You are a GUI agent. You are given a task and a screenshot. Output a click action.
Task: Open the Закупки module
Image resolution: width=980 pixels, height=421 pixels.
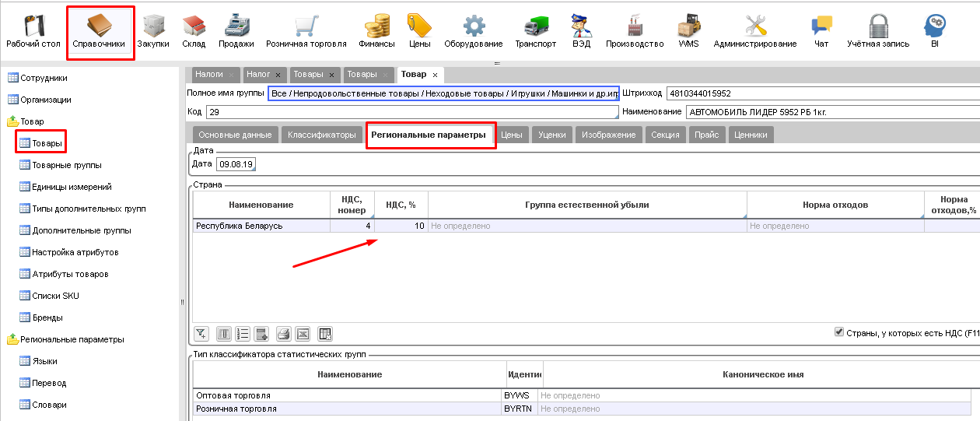[153, 31]
